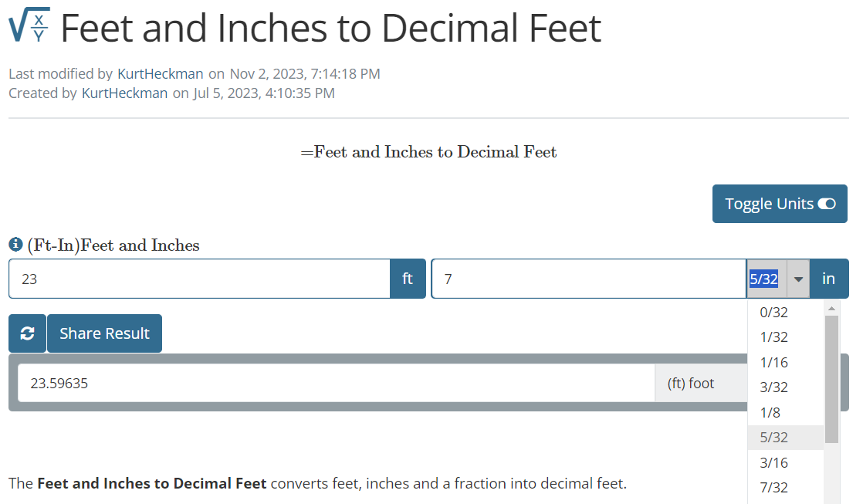The width and height of the screenshot is (863, 504).
Task: Choose 1/32 in the fraction list
Action: (773, 337)
